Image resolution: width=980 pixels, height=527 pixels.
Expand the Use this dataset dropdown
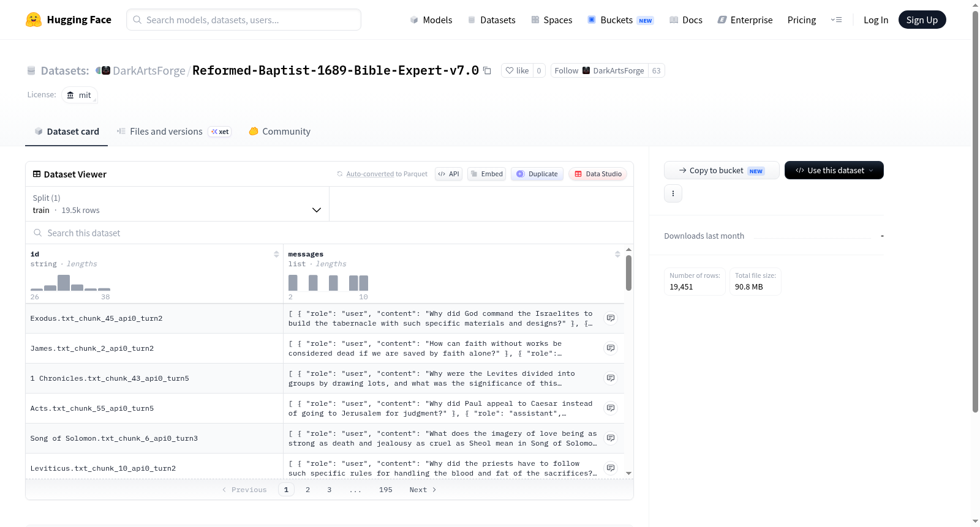pos(834,170)
